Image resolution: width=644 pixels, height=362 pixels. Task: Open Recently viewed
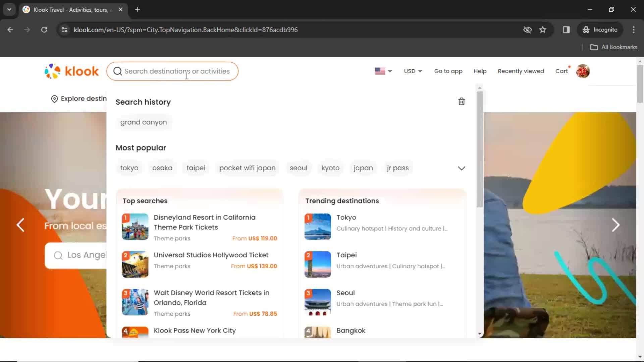click(x=521, y=71)
